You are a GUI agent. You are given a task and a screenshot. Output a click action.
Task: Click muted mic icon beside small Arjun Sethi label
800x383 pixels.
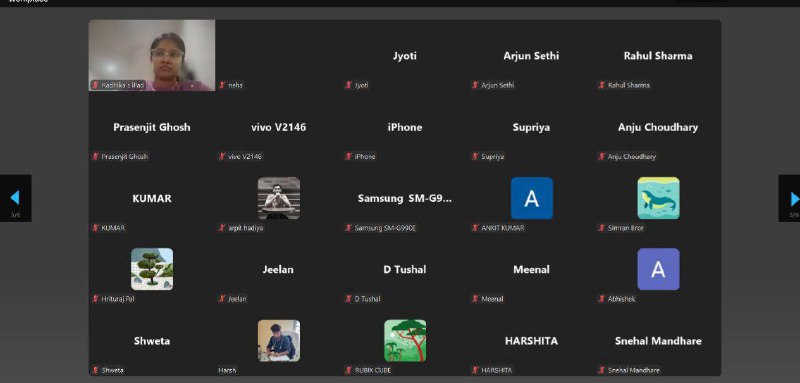[x=475, y=85]
